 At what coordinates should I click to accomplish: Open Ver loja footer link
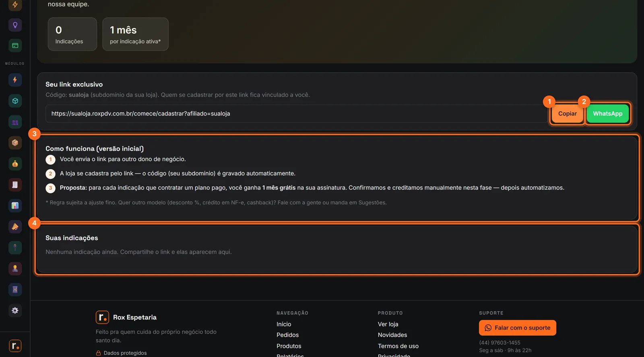388,324
